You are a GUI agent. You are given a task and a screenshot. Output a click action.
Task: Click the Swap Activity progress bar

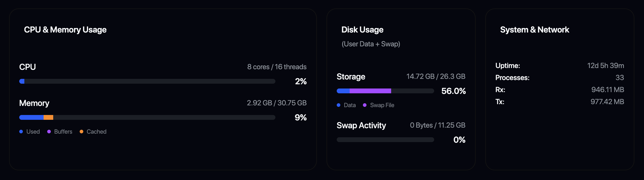(x=385, y=140)
